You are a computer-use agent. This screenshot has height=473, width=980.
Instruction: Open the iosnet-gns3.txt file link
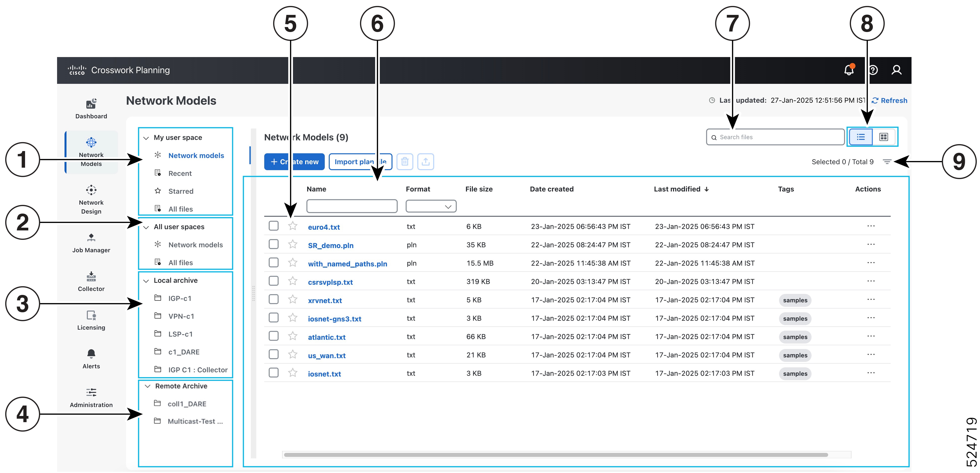[334, 319]
